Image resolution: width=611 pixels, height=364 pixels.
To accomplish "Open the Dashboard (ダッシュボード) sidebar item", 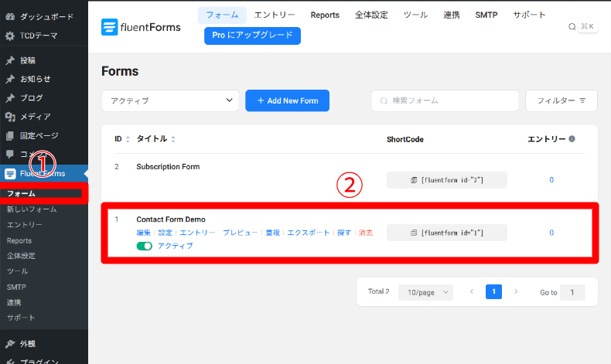I will pos(39,17).
